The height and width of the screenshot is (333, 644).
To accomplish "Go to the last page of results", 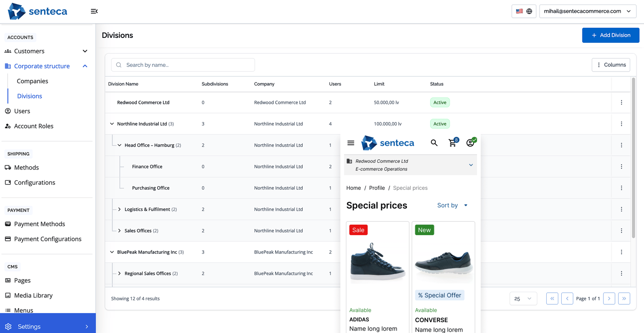I will 624,298.
